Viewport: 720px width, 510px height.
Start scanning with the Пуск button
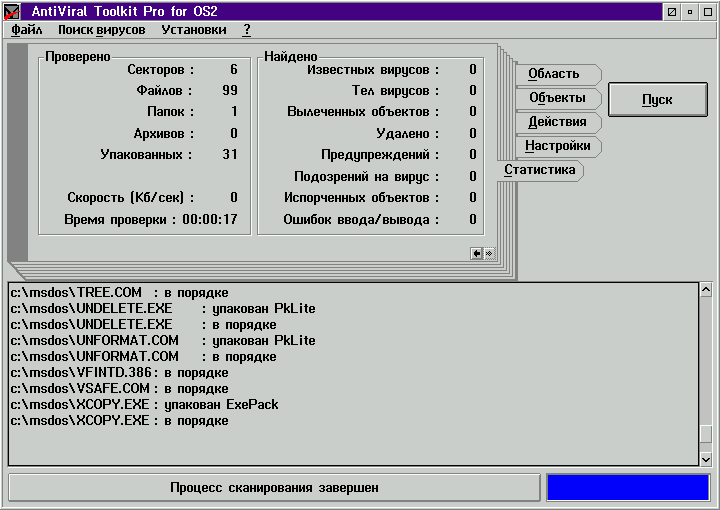pyautogui.click(x=658, y=100)
